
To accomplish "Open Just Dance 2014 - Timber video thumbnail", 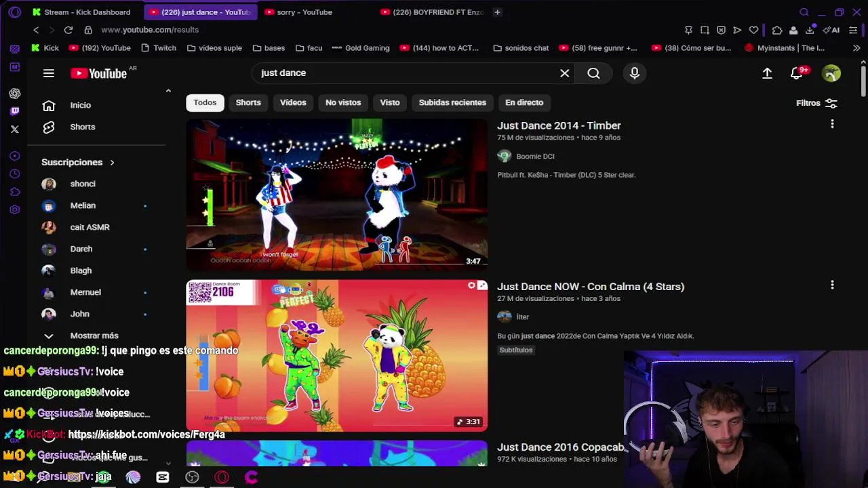I will pyautogui.click(x=337, y=195).
